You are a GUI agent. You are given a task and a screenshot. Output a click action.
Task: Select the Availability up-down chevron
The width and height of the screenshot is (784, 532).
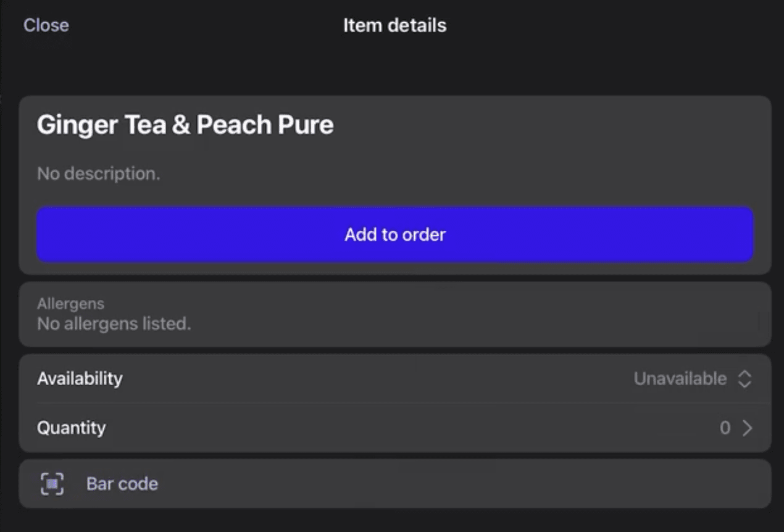pos(745,378)
